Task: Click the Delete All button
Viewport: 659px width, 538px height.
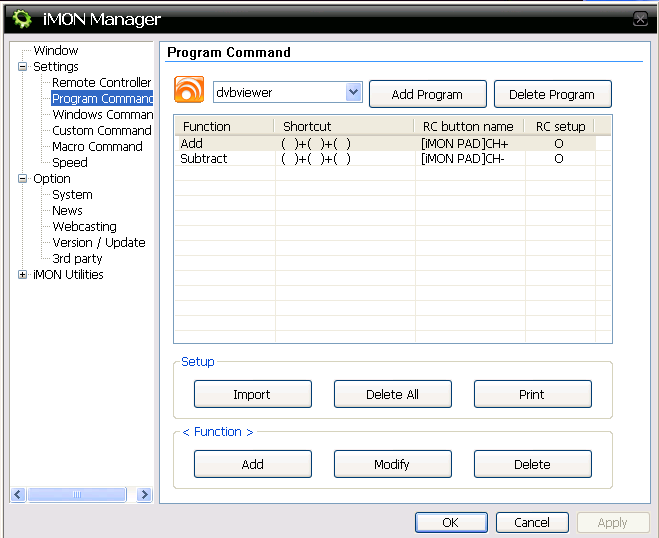Action: click(393, 394)
